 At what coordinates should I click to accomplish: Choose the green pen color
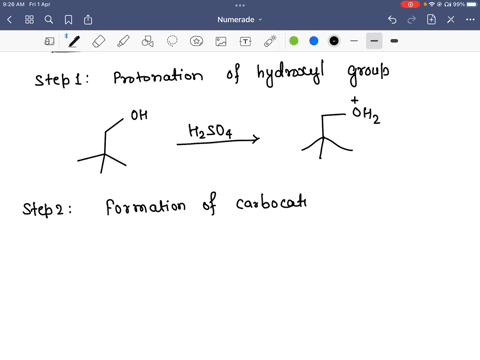(294, 41)
